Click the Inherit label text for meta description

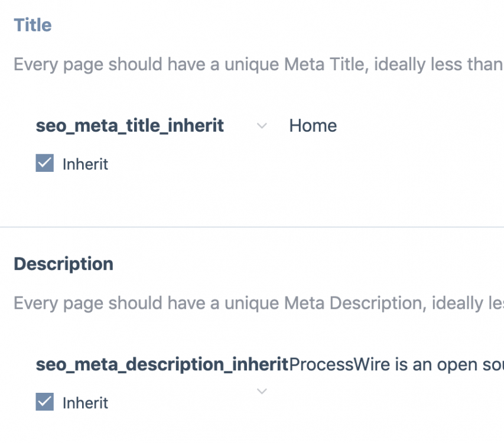coord(86,403)
